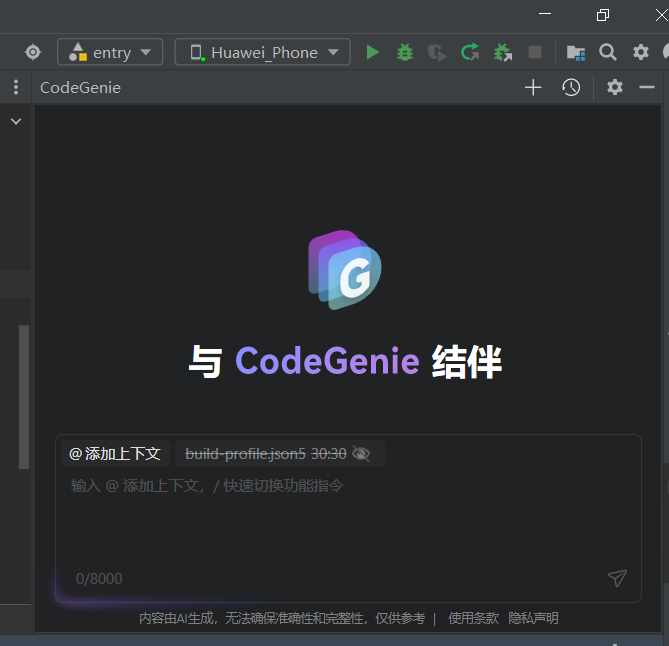Screen dimensions: 669x646
Task: Click the 0/8000 character counter
Action: pos(99,579)
